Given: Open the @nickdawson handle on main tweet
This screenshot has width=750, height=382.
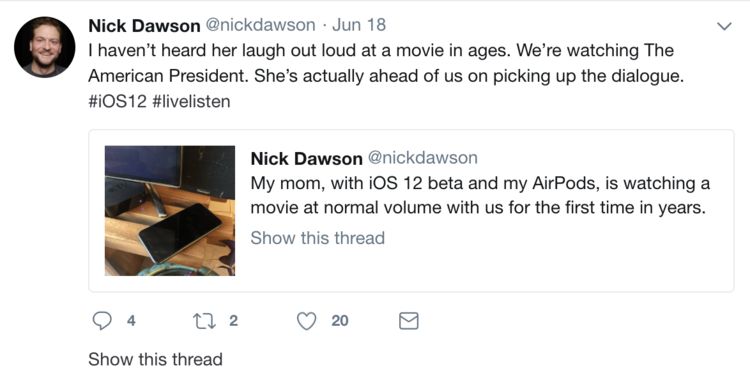Looking at the screenshot, I should click(261, 25).
